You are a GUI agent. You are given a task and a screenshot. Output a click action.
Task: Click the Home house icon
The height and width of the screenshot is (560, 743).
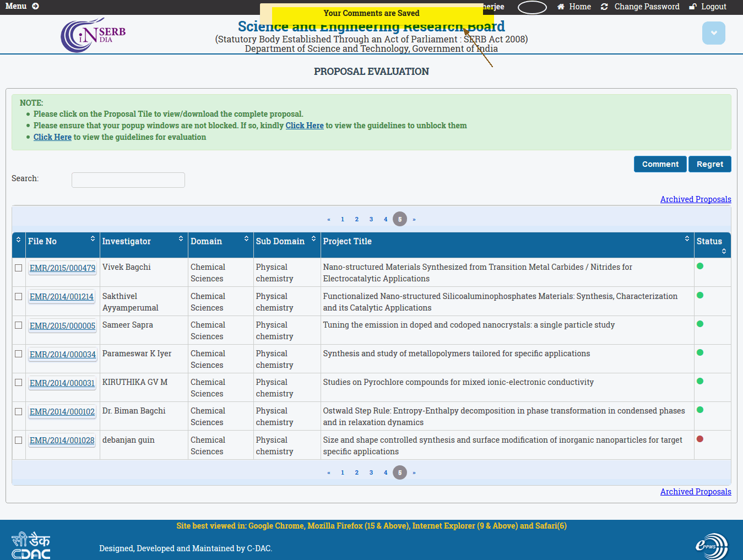(x=561, y=7)
